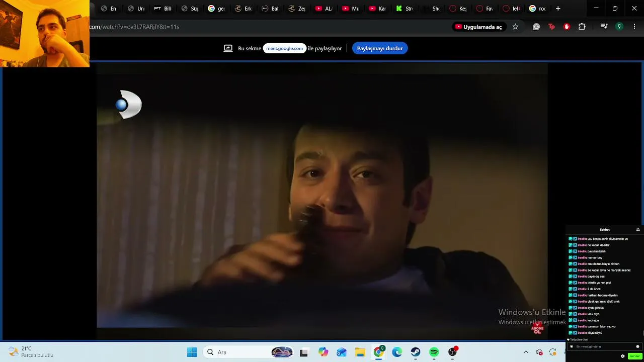Open the 'Uygulamada aç' YouTube app button
This screenshot has width=644, height=362.
(478, 27)
